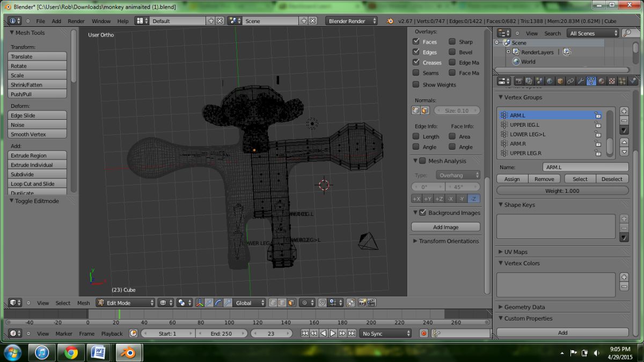Enable the edge Length info checkbox
644x362 pixels.
pos(416,136)
